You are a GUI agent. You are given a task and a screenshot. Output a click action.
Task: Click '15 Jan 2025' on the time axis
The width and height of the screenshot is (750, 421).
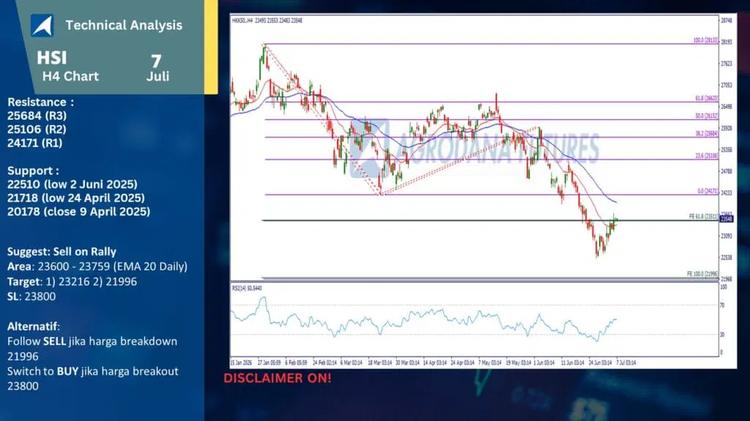pyautogui.click(x=241, y=363)
